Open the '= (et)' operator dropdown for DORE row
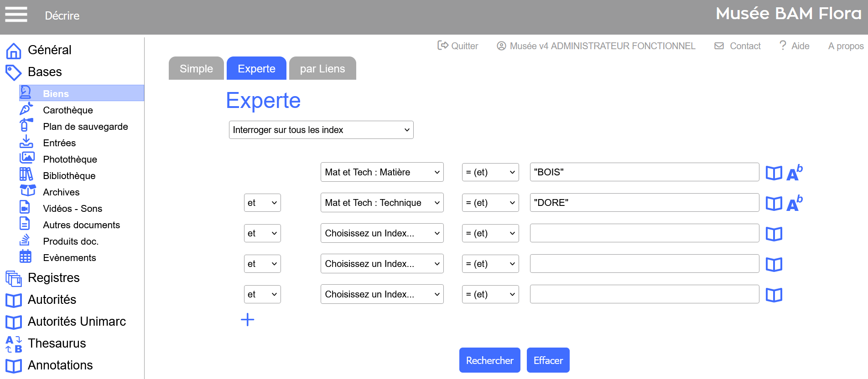 click(490, 203)
